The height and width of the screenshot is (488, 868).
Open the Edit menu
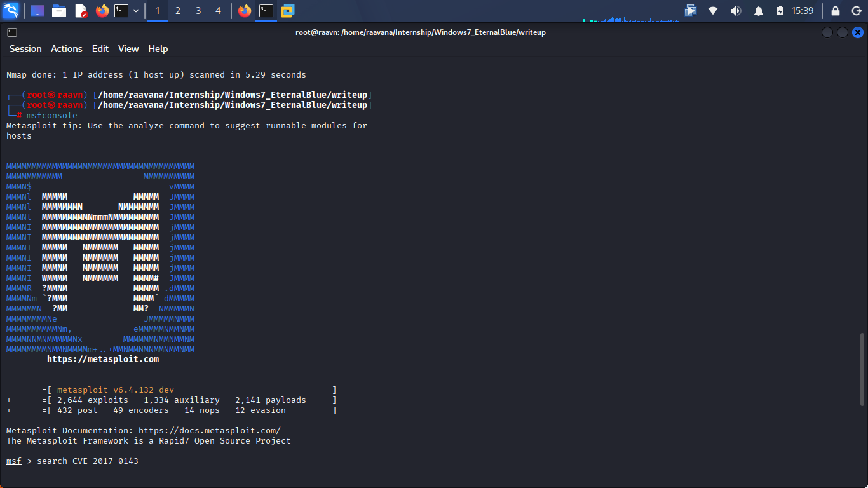point(100,49)
